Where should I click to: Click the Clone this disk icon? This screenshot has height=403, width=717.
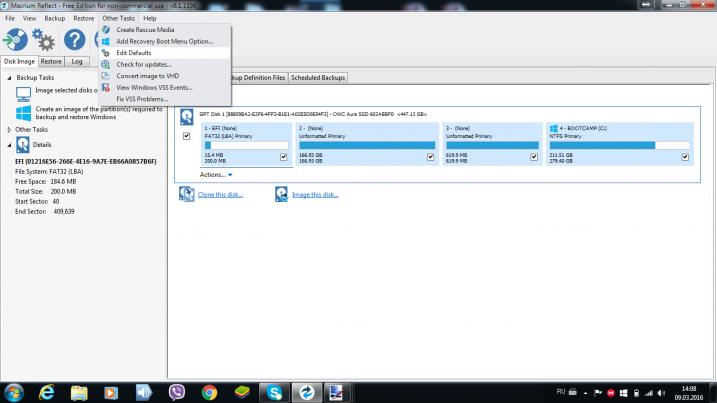187,194
